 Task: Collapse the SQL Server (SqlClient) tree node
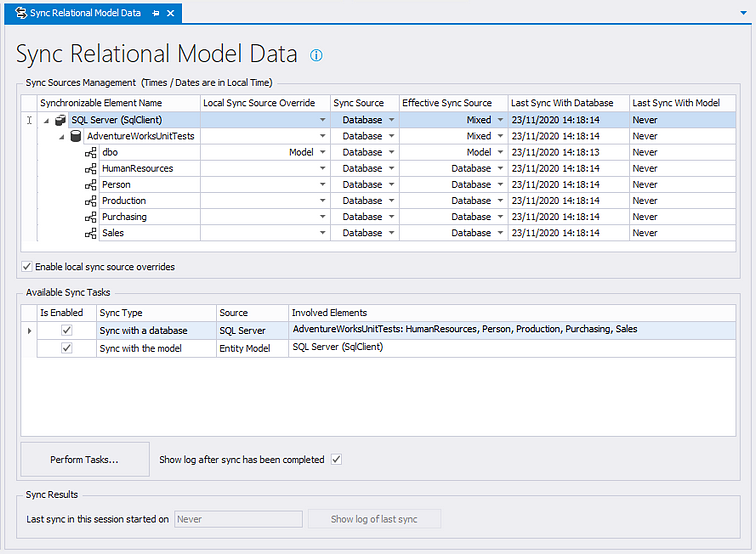click(47, 120)
